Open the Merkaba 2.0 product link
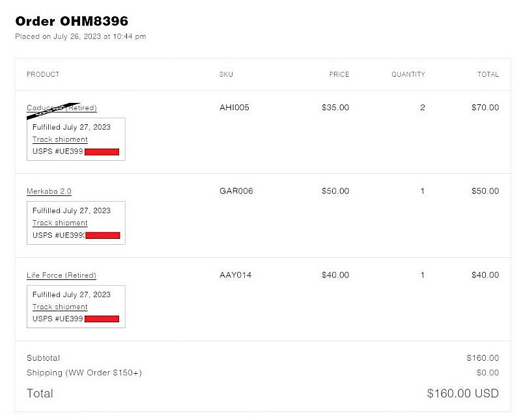 pos(49,191)
